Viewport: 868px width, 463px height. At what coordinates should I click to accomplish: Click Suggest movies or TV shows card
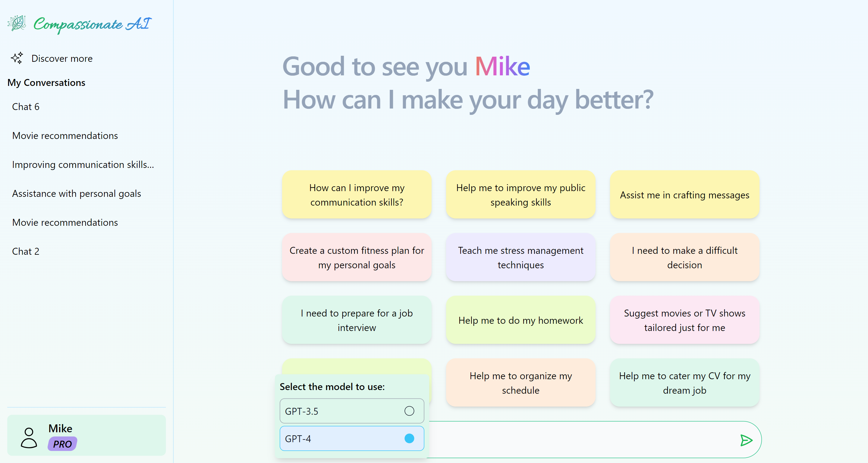(684, 320)
